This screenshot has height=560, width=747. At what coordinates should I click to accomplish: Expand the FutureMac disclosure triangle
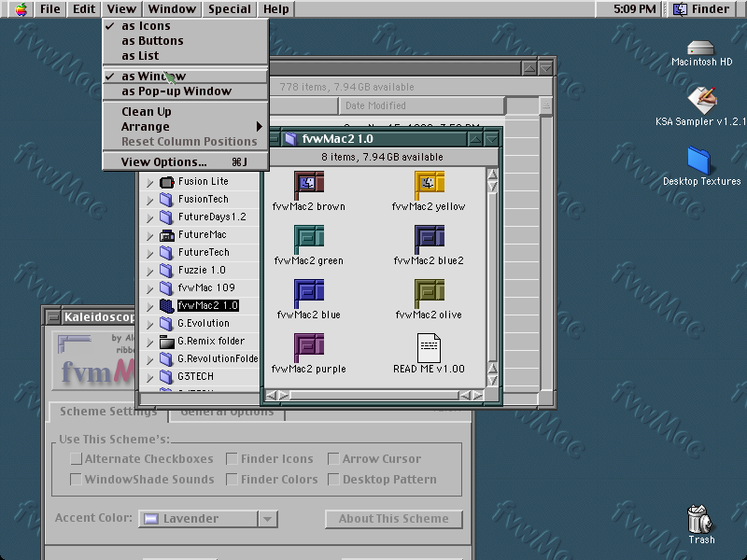pos(149,236)
